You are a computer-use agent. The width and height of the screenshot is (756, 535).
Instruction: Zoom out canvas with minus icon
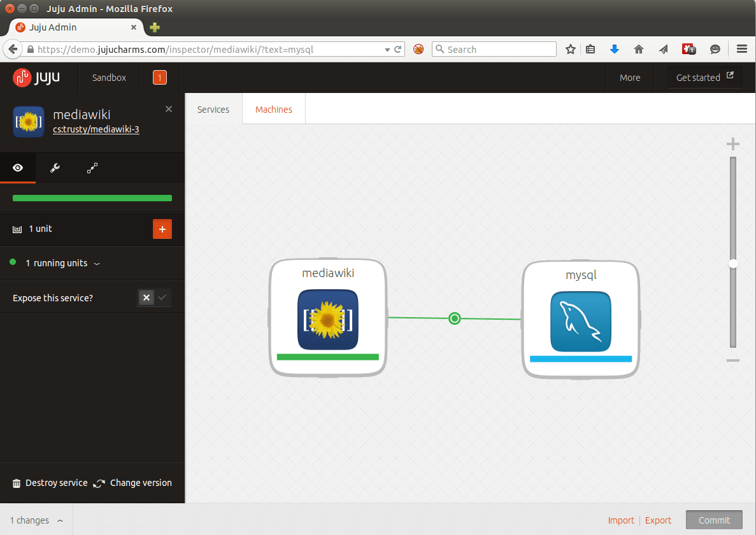[733, 360]
